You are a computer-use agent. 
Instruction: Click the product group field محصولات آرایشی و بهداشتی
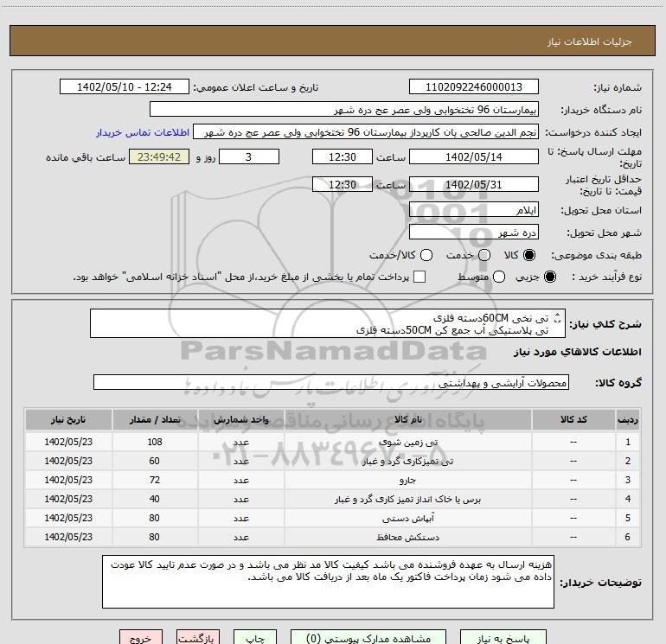point(331,382)
